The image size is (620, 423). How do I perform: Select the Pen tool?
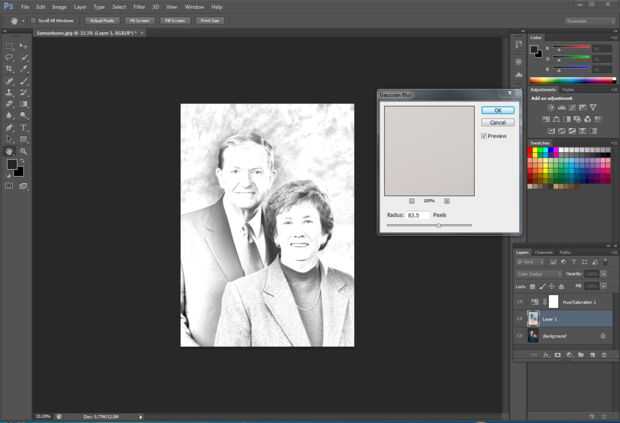tap(9, 127)
